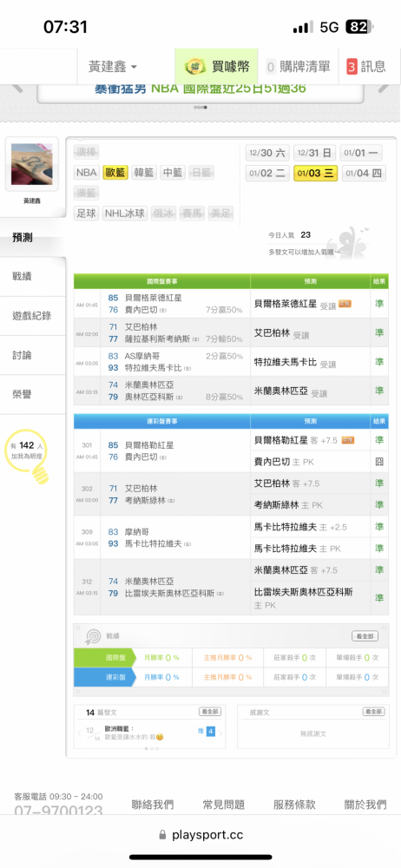Viewport: 401px width, 868px height.
Task: Click 米蘭奧林匹亞 客 +7.5 prediction
Action: coord(296,569)
